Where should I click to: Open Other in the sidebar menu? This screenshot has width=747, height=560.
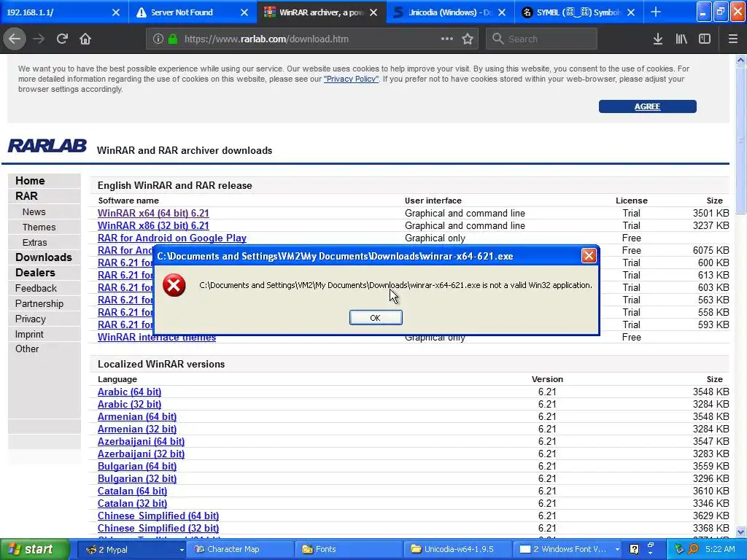pyautogui.click(x=27, y=349)
